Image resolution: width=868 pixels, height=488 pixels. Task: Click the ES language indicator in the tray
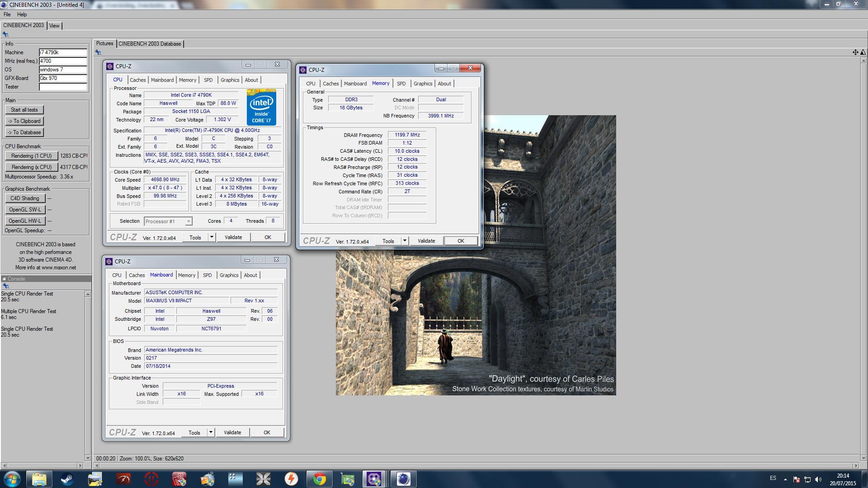(773, 478)
